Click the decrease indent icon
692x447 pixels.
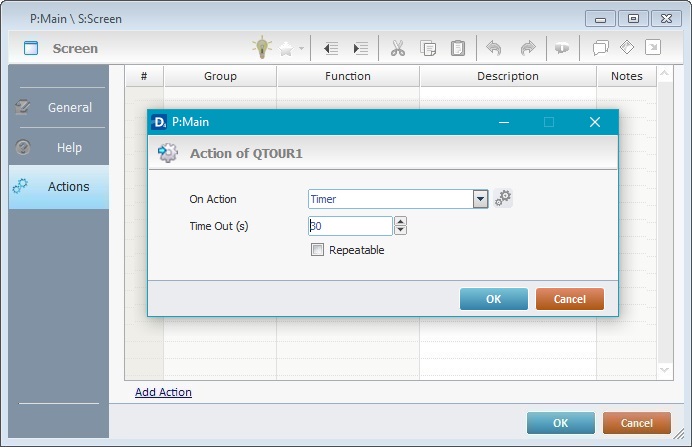[x=331, y=47]
